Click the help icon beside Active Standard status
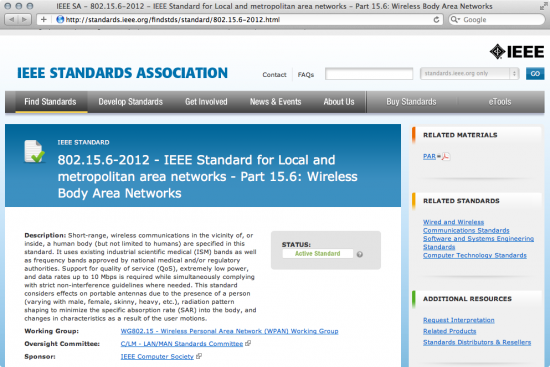Image resolution: width=550 pixels, height=367 pixels. (x=360, y=254)
